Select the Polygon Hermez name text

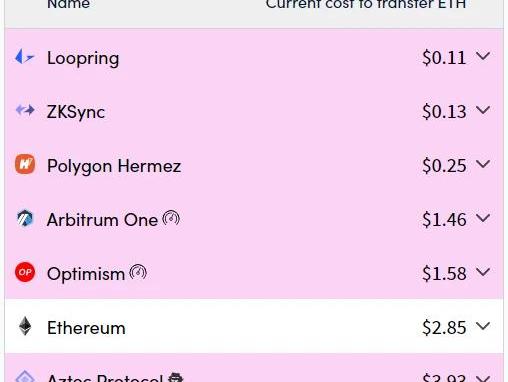point(114,166)
